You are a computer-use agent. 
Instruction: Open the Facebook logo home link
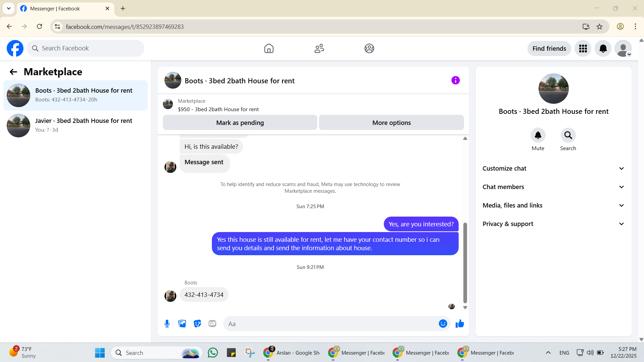15,48
